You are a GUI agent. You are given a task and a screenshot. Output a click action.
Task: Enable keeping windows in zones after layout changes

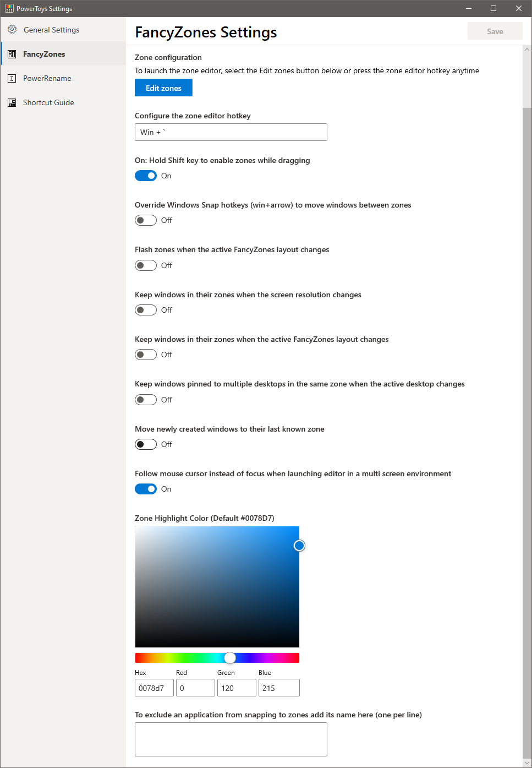pos(145,354)
